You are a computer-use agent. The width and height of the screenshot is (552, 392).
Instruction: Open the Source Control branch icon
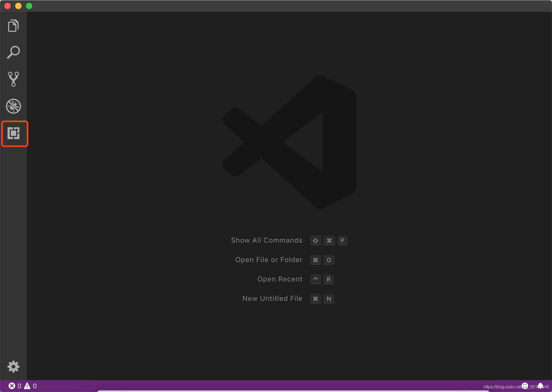(13, 79)
